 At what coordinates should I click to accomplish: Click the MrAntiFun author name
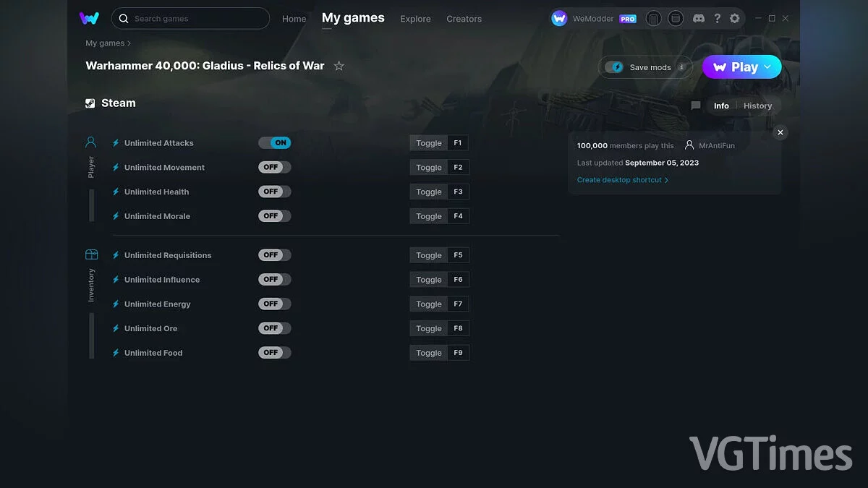click(x=717, y=145)
